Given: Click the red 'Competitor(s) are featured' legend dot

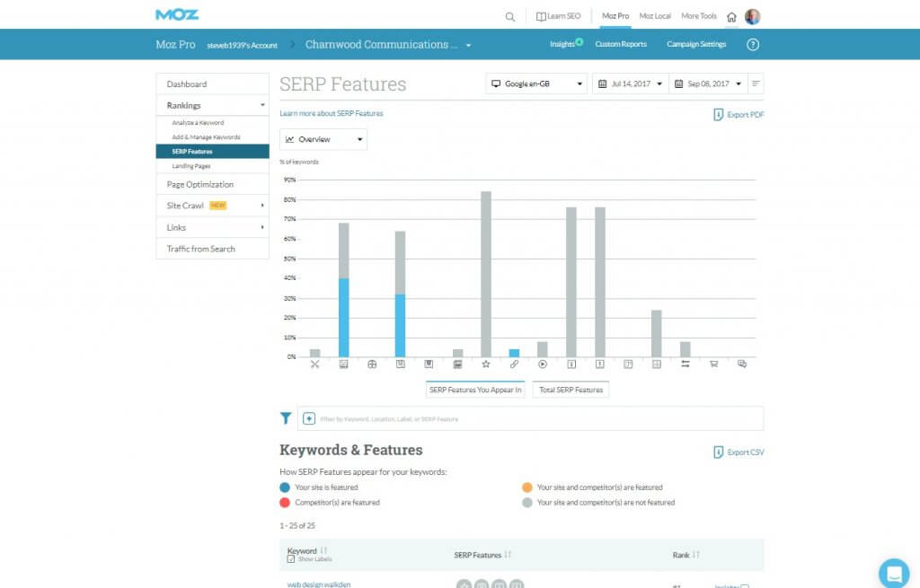Looking at the screenshot, I should click(x=285, y=503).
